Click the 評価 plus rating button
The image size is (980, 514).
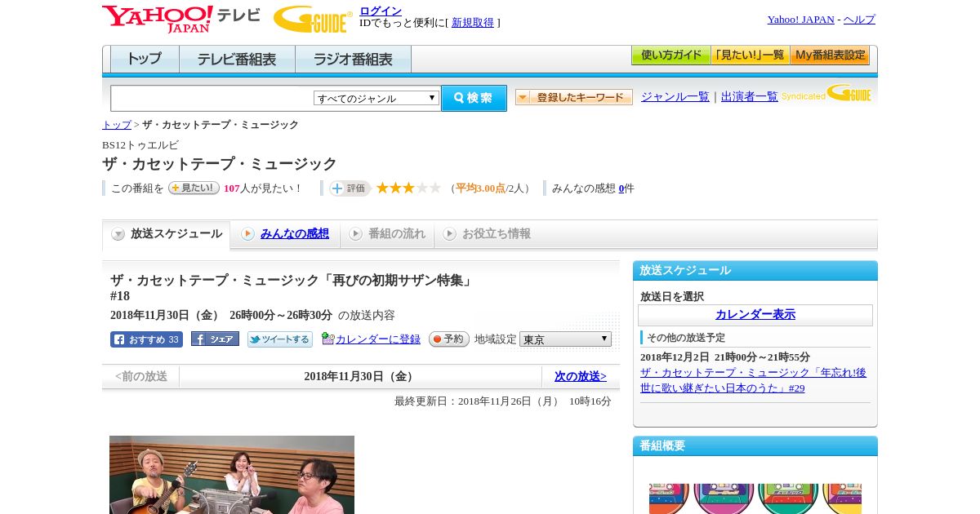pyautogui.click(x=350, y=188)
